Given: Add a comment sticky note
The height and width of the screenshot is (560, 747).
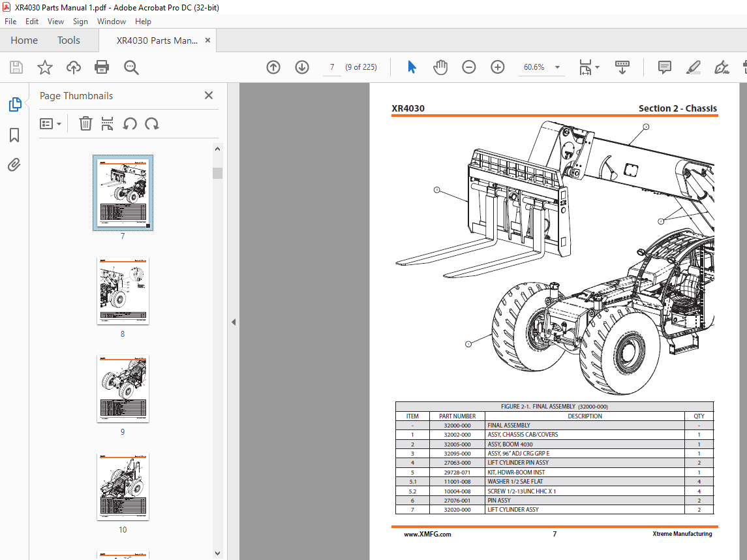Looking at the screenshot, I should click(665, 67).
